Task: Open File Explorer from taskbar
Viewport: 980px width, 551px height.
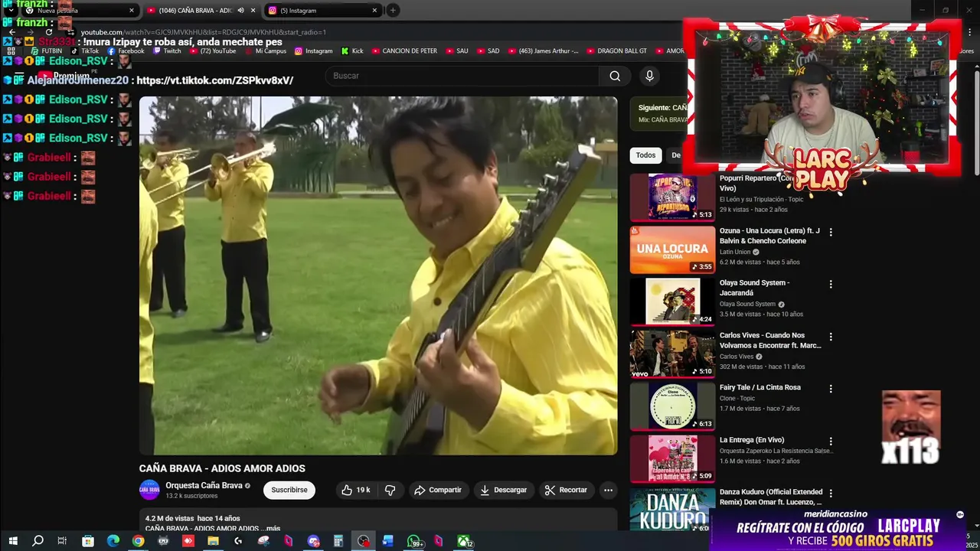Action: tap(213, 541)
